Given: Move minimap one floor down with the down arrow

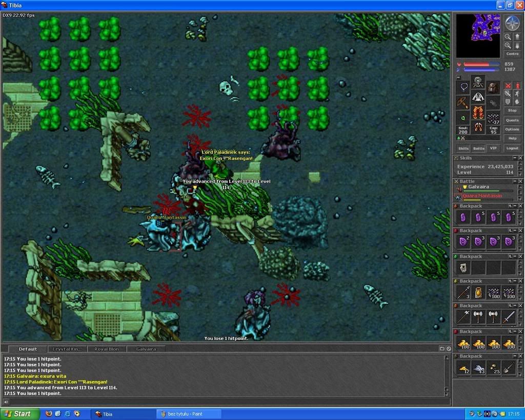Looking at the screenshot, I should point(517,45).
